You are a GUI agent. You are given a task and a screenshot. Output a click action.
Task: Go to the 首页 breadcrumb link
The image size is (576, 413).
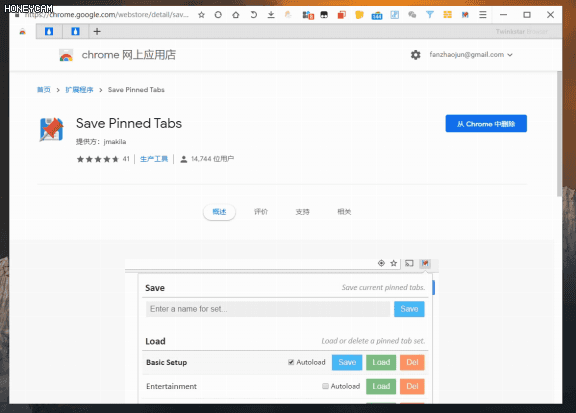[x=44, y=90]
